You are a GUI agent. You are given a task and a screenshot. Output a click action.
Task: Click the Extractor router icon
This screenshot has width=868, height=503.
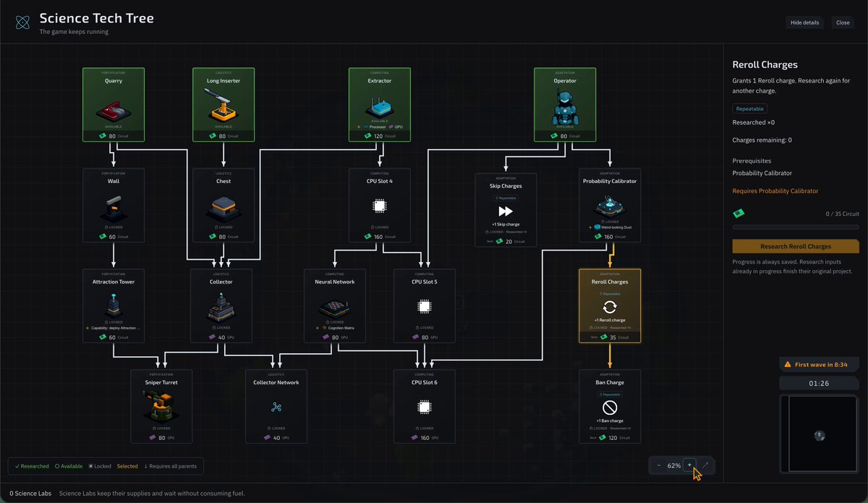(x=379, y=108)
